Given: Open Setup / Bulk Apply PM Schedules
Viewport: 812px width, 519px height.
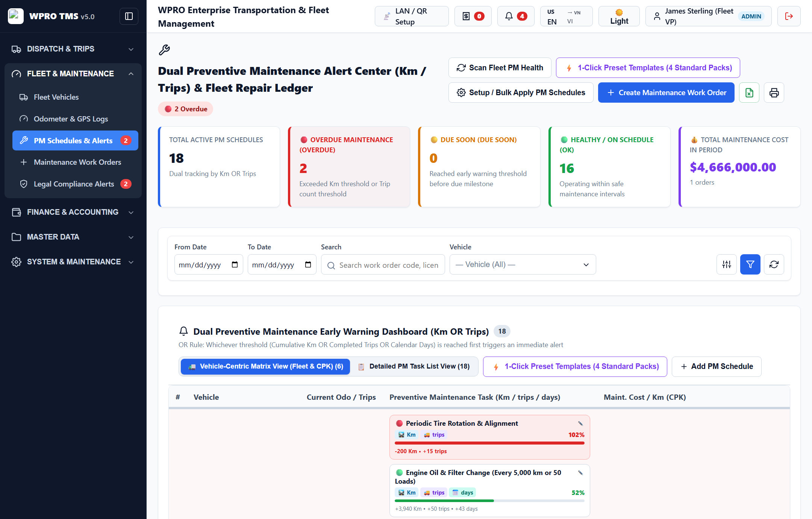Looking at the screenshot, I should (521, 93).
